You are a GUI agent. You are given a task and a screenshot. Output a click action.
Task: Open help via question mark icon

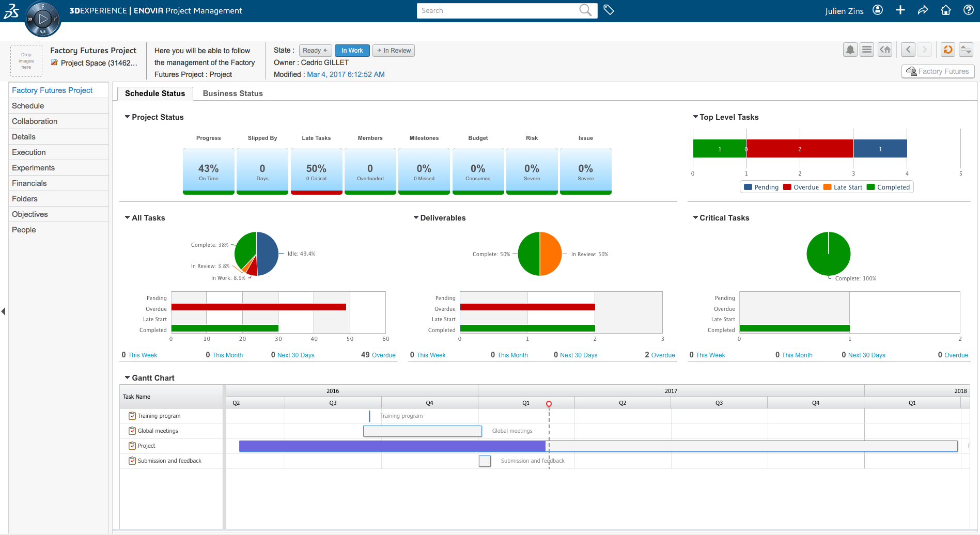click(x=968, y=10)
